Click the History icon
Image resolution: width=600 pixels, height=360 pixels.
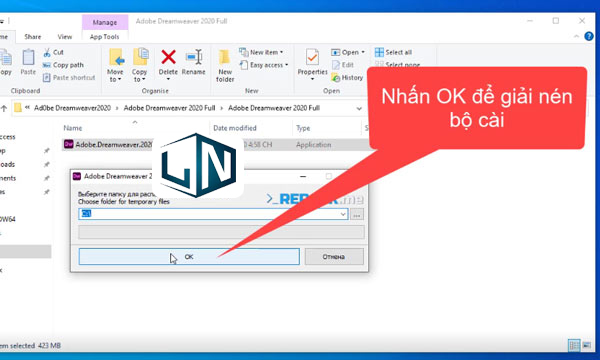[336, 78]
